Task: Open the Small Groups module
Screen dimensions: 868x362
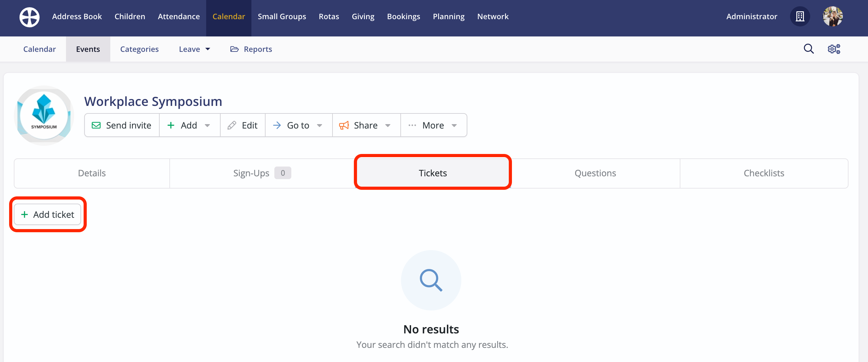Action: click(282, 17)
